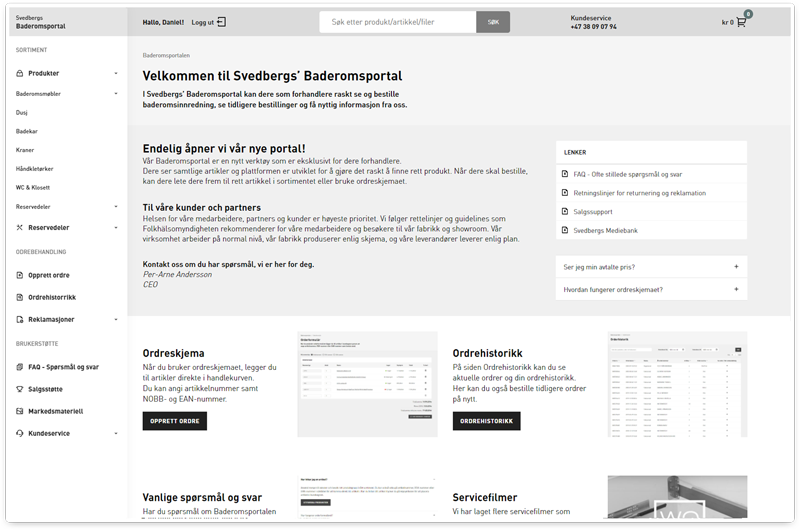Click the Servicefilmer thumbnail image
The height and width of the screenshot is (530, 800).
(678, 497)
